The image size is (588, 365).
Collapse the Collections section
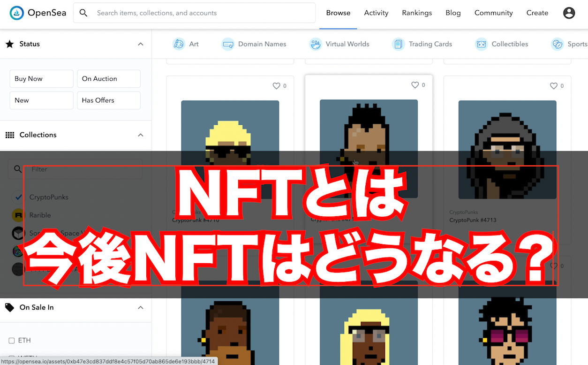pyautogui.click(x=140, y=135)
